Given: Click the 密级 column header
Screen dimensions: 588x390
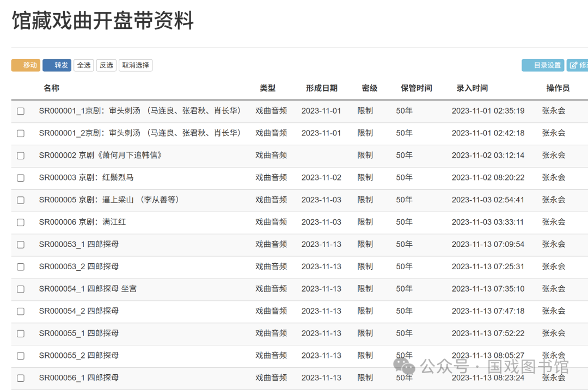Looking at the screenshot, I should click(369, 88).
